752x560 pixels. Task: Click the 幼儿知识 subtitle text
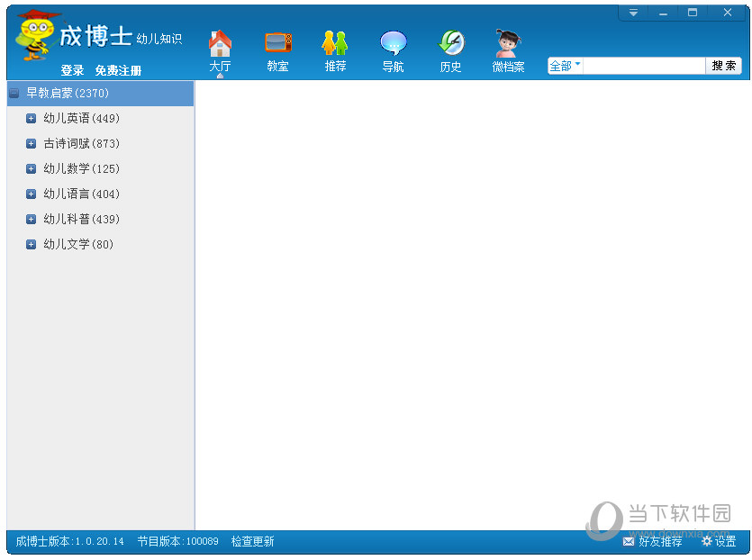coord(159,39)
